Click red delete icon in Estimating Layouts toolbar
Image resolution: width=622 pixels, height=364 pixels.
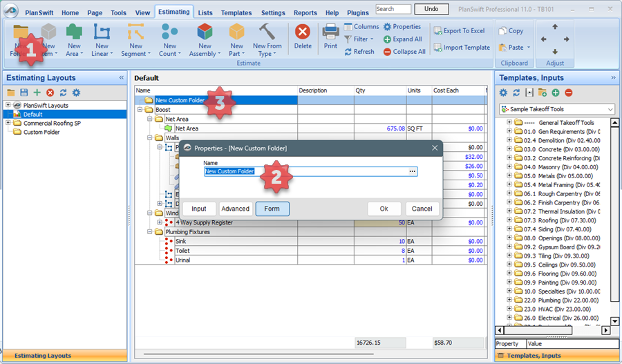tap(50, 93)
